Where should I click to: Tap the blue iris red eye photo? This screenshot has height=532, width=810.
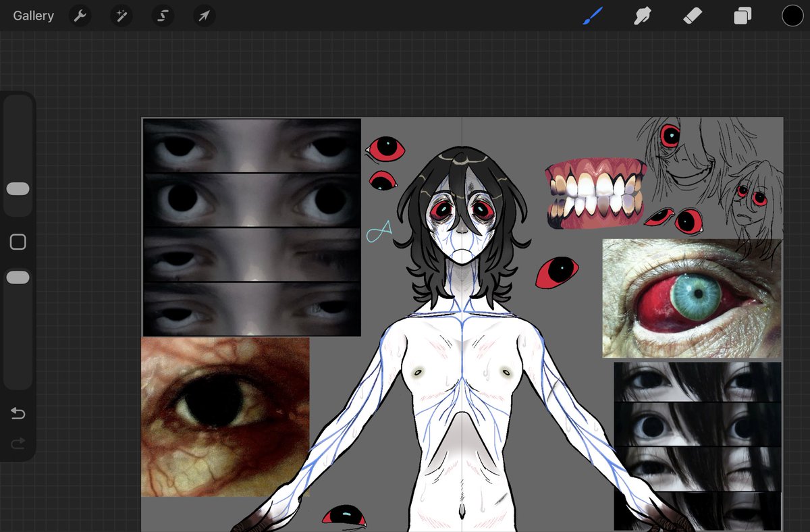tap(693, 298)
